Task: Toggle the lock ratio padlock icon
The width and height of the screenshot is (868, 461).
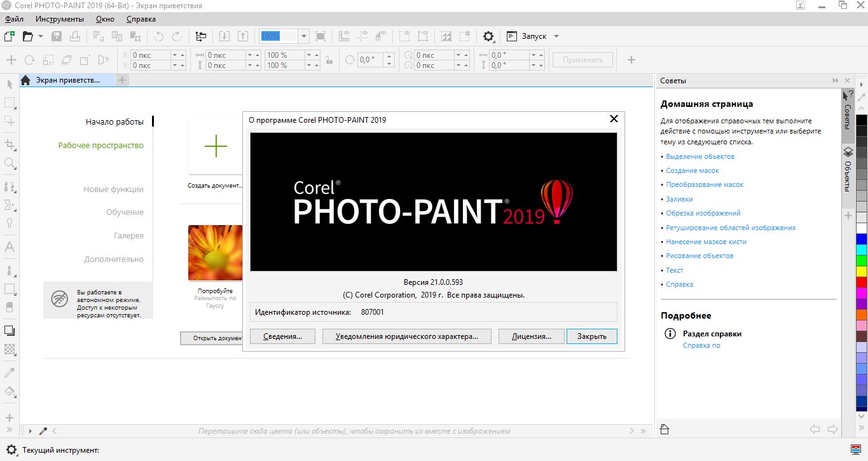Action: point(329,60)
